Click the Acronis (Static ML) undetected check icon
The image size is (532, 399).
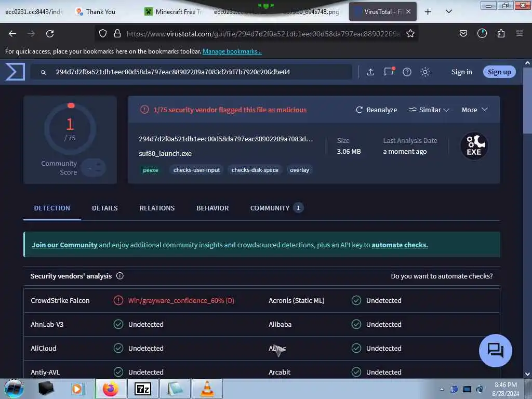coord(356,300)
